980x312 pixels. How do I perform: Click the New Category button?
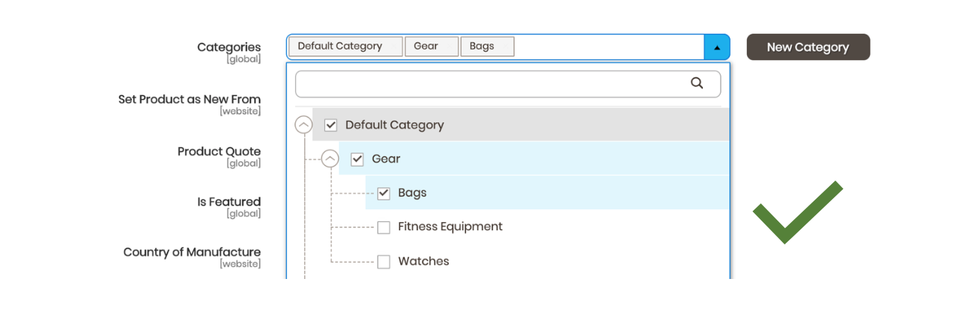pos(808,47)
